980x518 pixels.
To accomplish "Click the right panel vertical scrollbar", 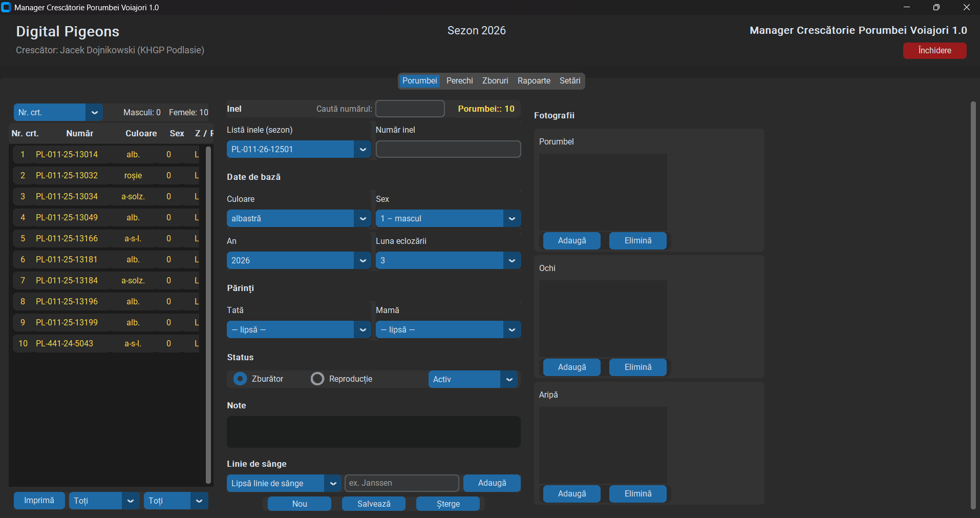I will click(973, 305).
